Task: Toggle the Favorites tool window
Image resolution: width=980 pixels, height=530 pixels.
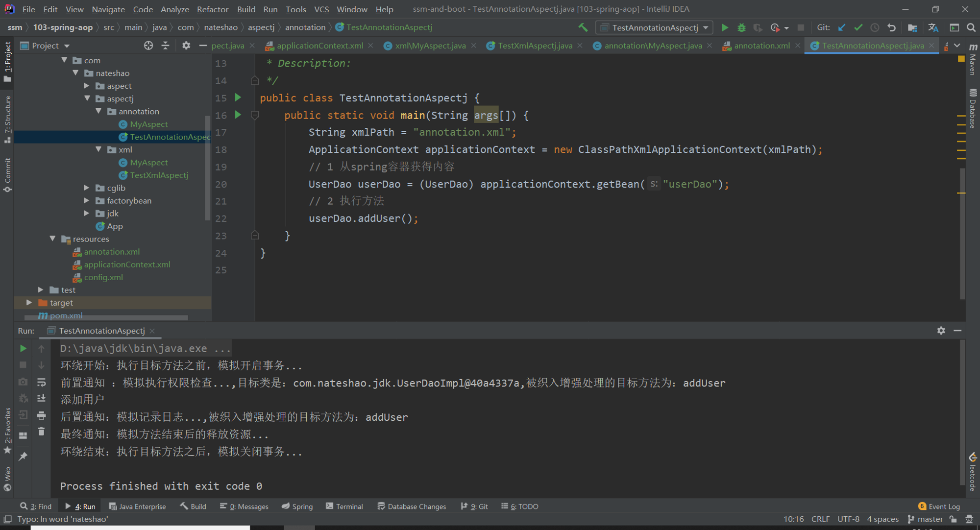Action: coord(7,431)
